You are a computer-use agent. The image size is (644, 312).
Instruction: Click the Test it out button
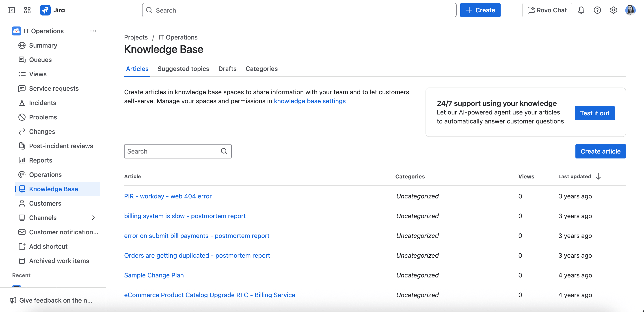point(594,113)
